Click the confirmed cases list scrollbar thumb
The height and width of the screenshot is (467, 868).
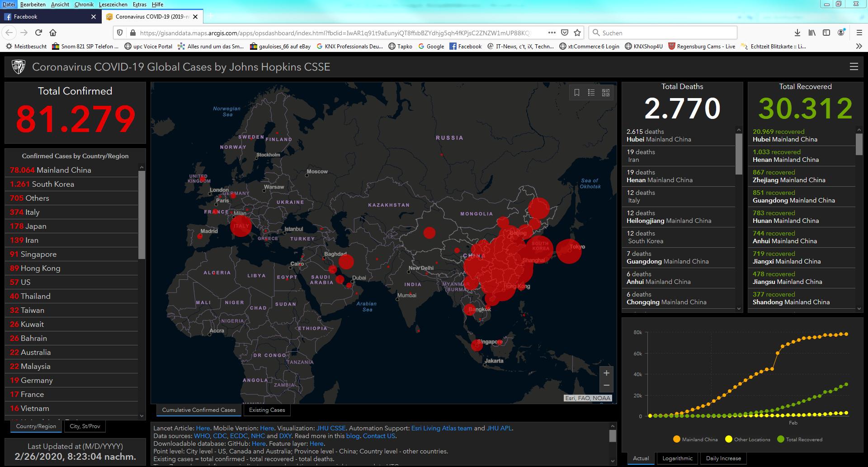(142, 215)
